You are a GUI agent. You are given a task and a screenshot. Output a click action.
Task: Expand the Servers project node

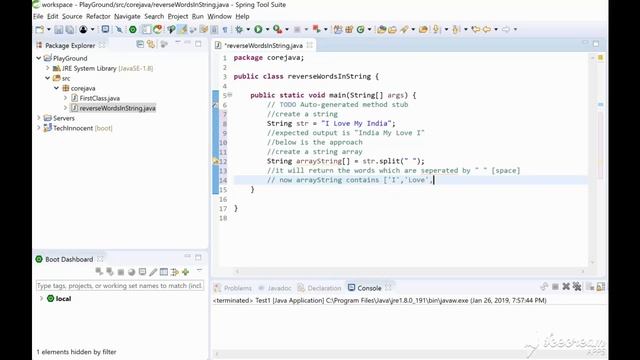tap(39, 118)
